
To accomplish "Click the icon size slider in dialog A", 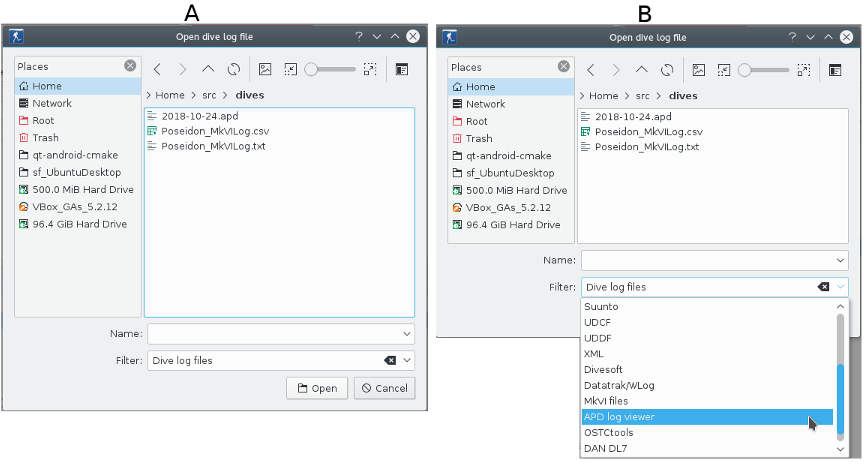I will [x=332, y=70].
